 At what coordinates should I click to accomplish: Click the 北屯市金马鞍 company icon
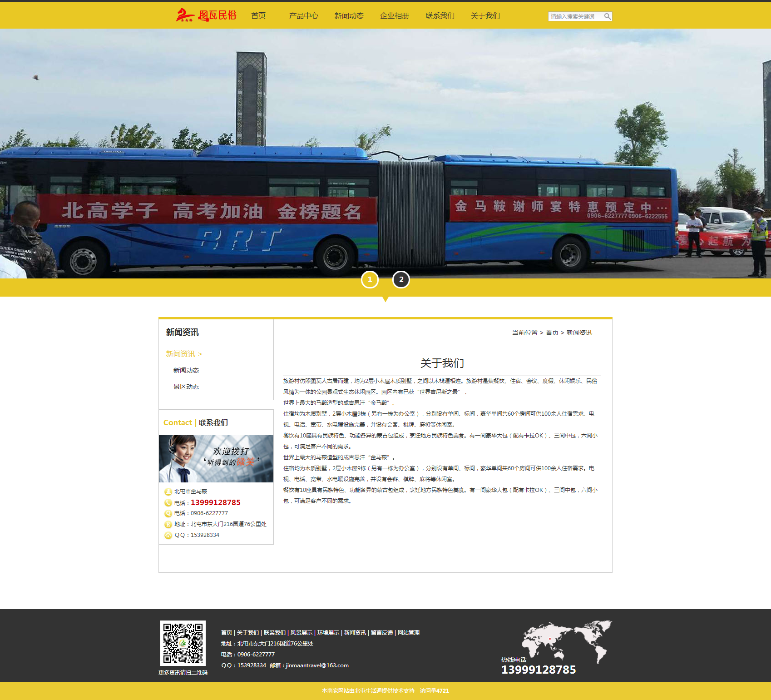click(x=168, y=491)
